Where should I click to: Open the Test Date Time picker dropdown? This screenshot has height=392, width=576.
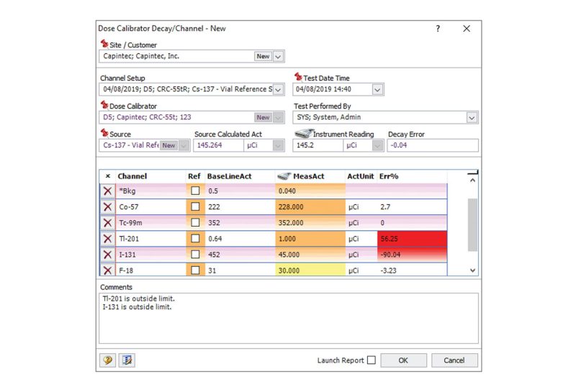click(x=377, y=90)
